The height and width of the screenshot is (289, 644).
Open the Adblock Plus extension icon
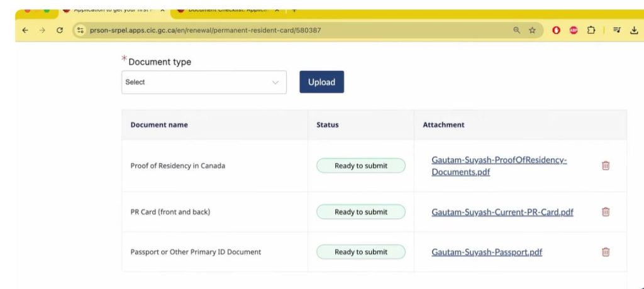point(574,30)
